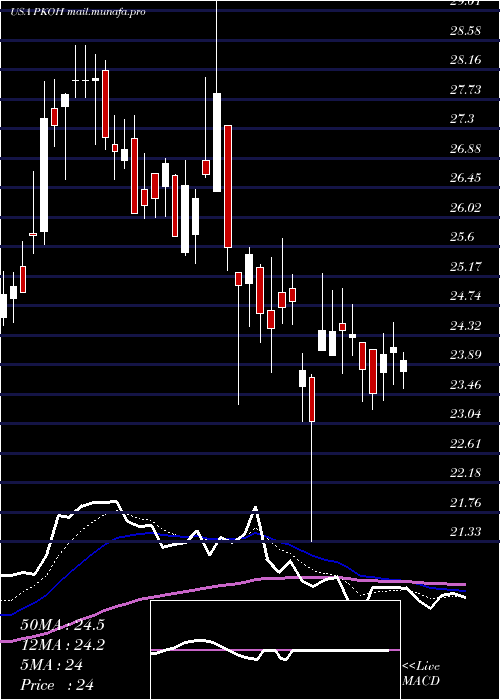
Task: Click the 21.33 price axis label
Action: coord(465,532)
